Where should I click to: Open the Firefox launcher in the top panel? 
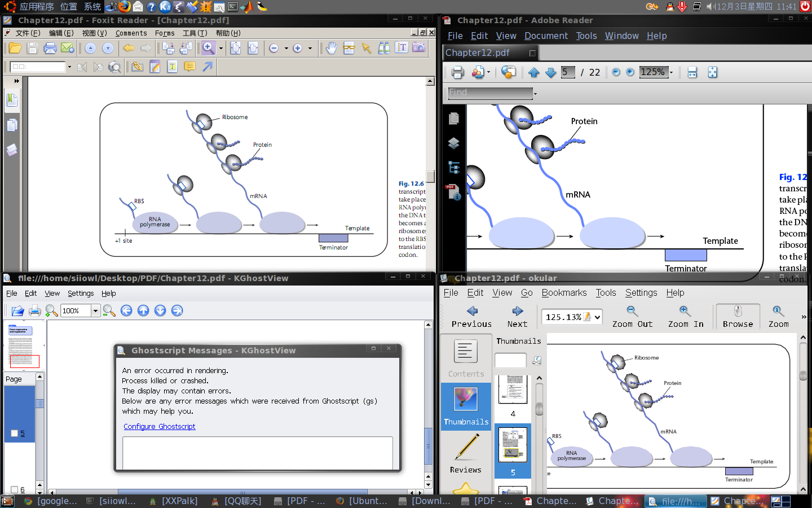125,7
